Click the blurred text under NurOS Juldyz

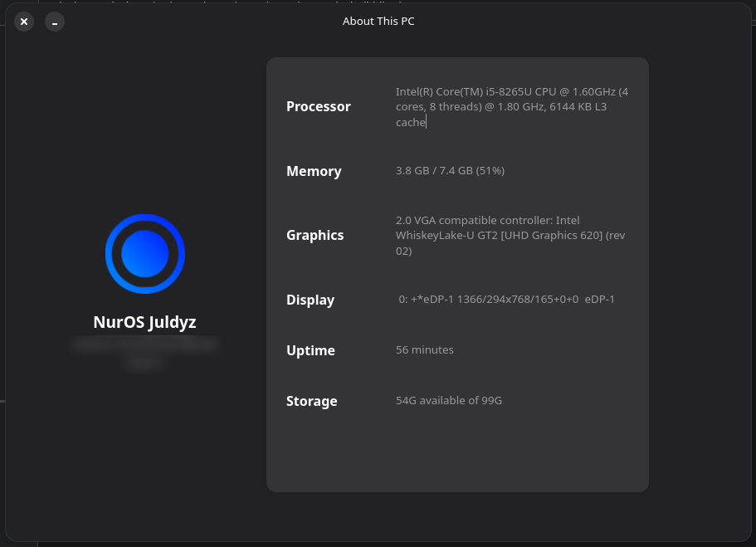point(145,351)
